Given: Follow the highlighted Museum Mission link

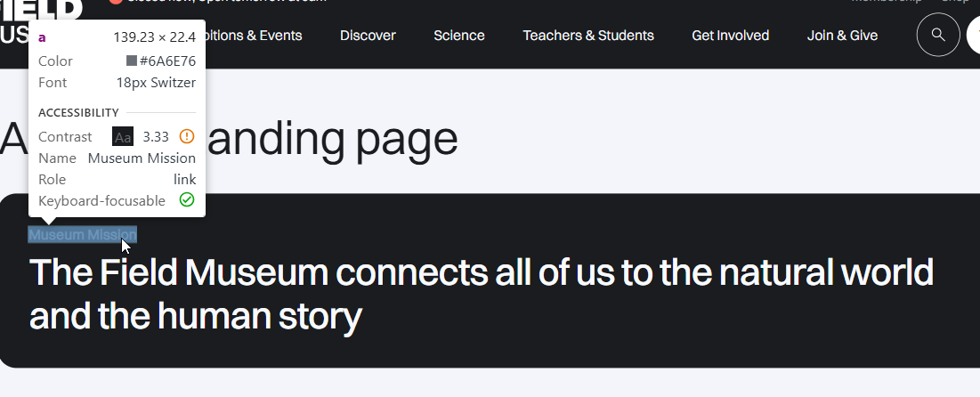Looking at the screenshot, I should pyautogui.click(x=82, y=235).
